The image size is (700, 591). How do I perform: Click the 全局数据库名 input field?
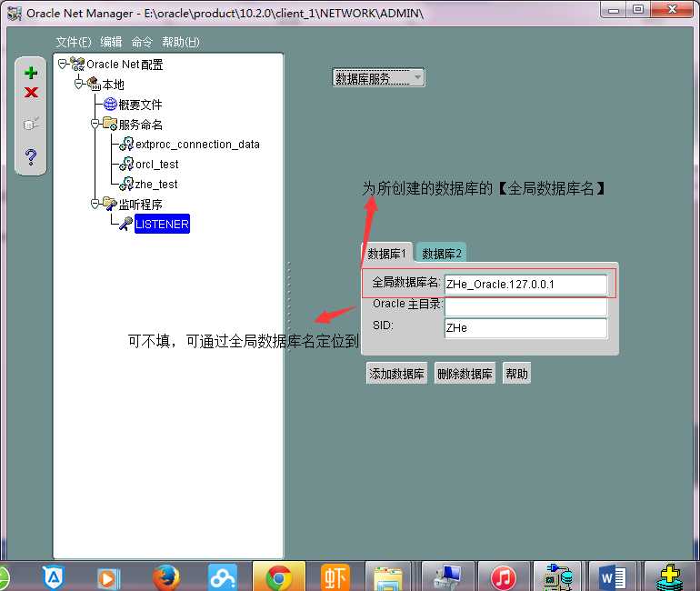pos(525,285)
